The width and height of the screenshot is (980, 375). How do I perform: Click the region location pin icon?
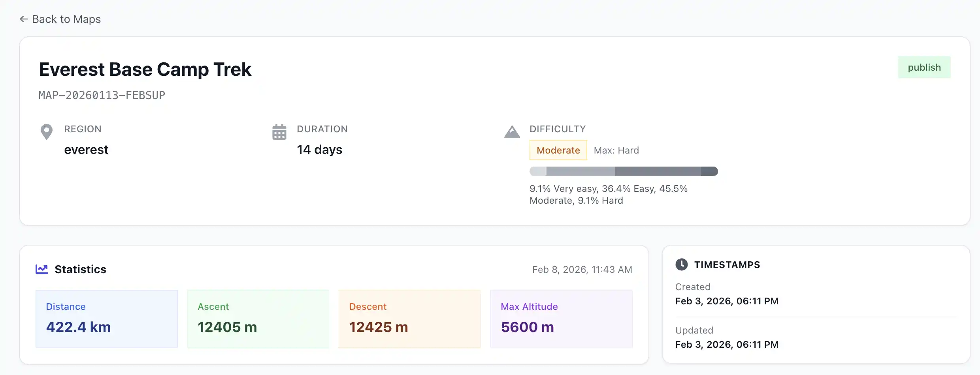point(47,131)
